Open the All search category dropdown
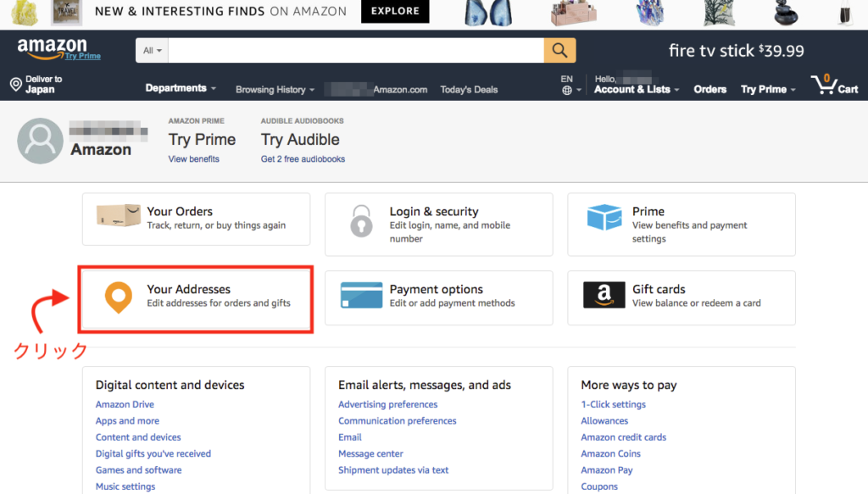 point(152,50)
